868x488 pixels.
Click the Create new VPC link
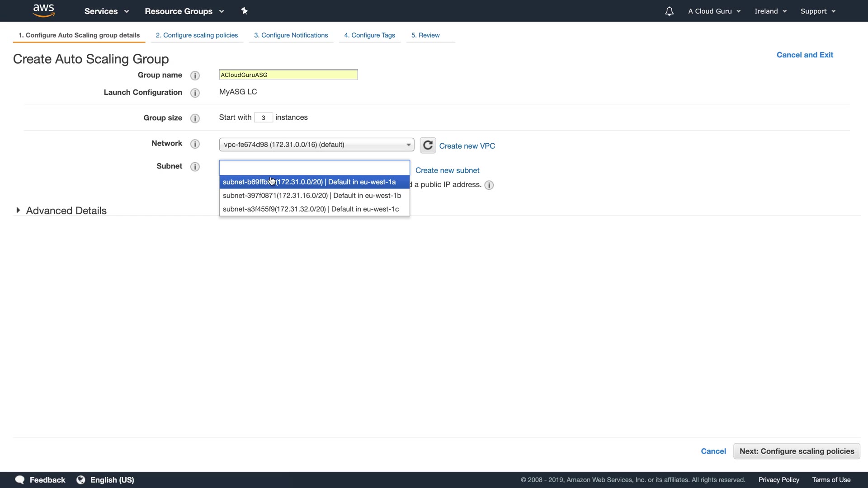pyautogui.click(x=467, y=146)
